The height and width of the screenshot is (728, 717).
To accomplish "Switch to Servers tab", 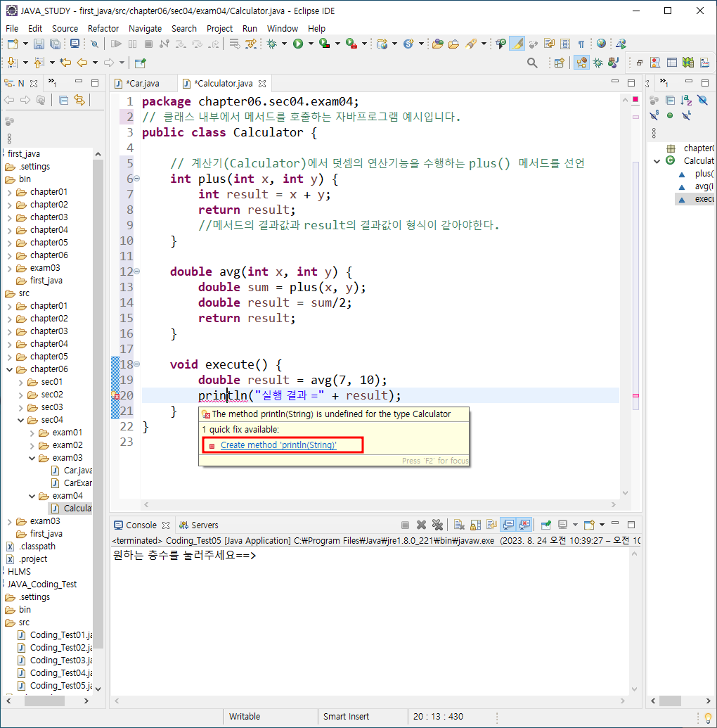I will pos(199,525).
